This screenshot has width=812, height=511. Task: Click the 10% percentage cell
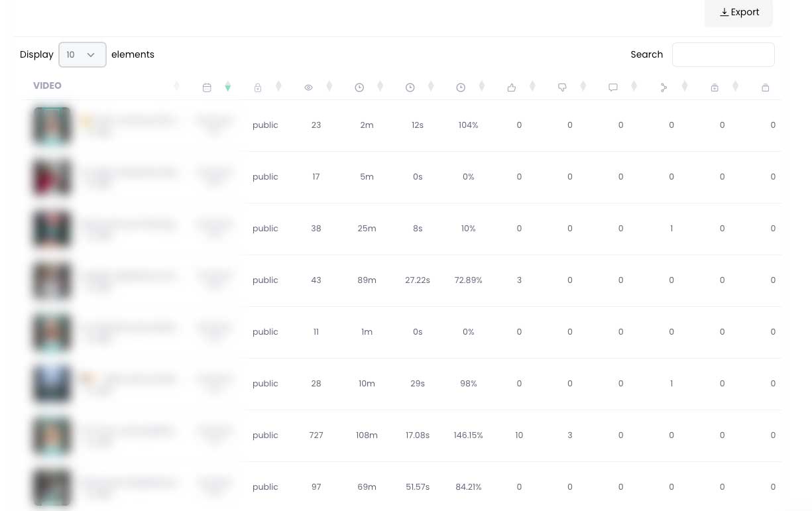point(468,229)
